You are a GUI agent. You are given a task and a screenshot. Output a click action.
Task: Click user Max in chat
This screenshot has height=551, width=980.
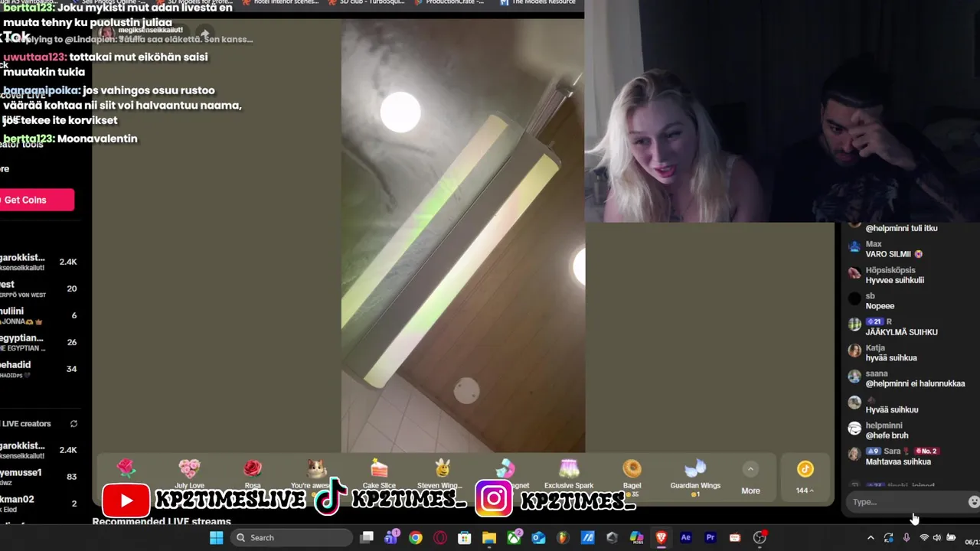(x=874, y=244)
